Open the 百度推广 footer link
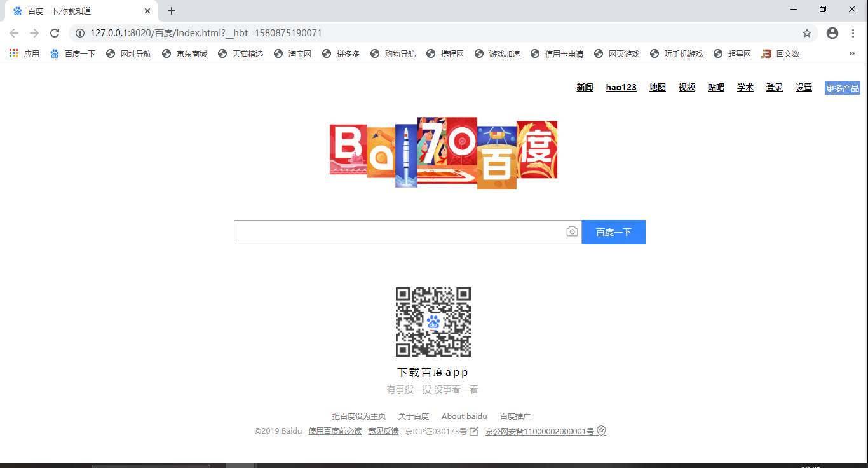Screen dimensions: 868x468 [515, 416]
